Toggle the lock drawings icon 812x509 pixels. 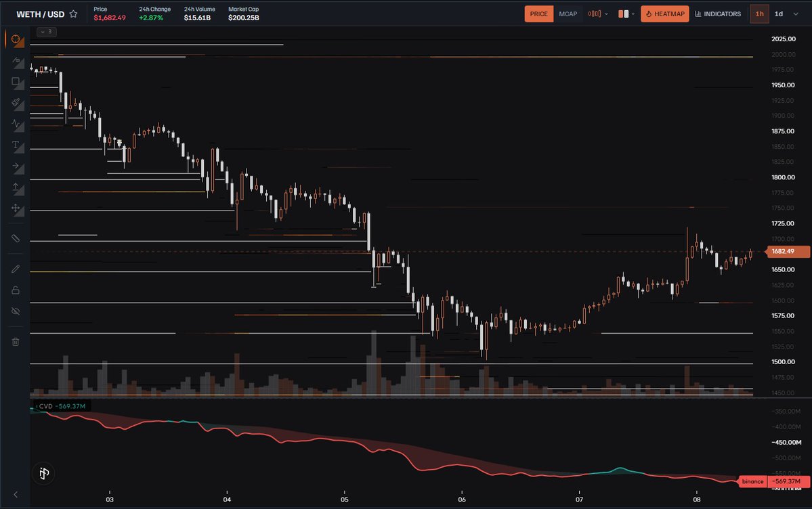[16, 290]
